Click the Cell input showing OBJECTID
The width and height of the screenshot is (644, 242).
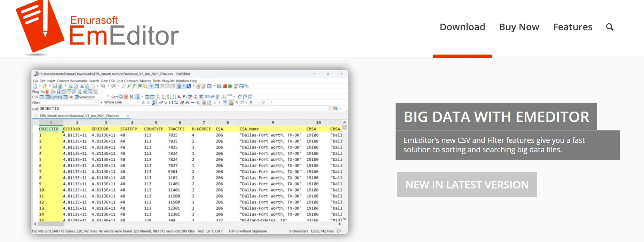[183, 108]
